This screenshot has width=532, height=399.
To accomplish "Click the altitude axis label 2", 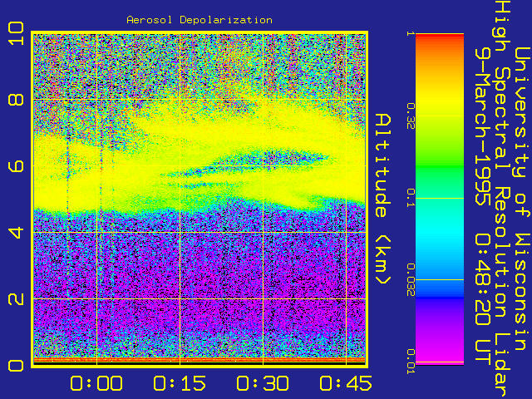I will point(16,299).
